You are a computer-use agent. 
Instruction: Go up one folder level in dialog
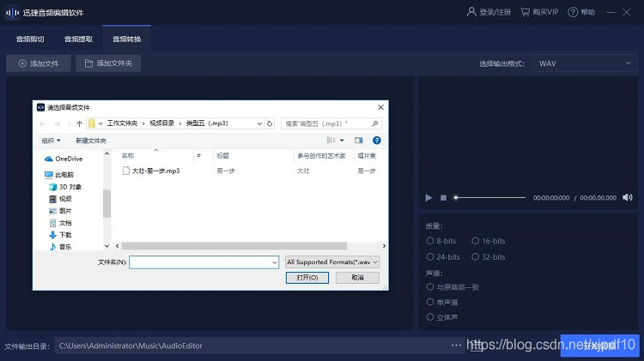pyautogui.click(x=79, y=123)
